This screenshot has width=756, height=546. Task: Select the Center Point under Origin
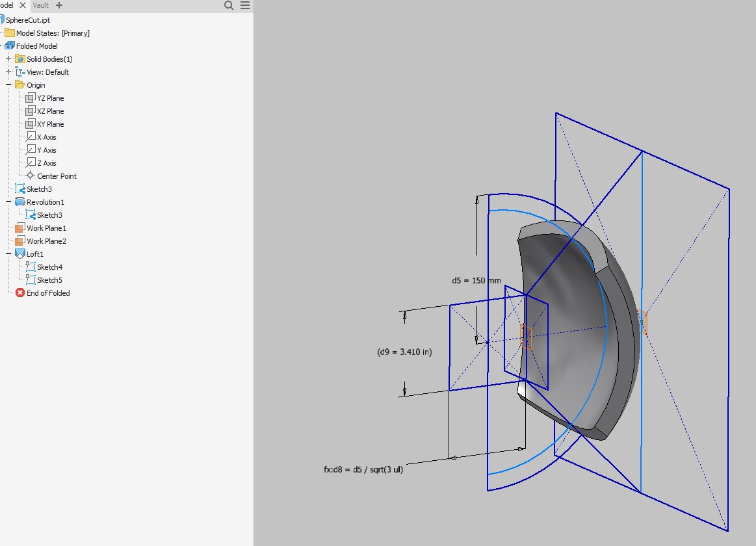click(57, 175)
